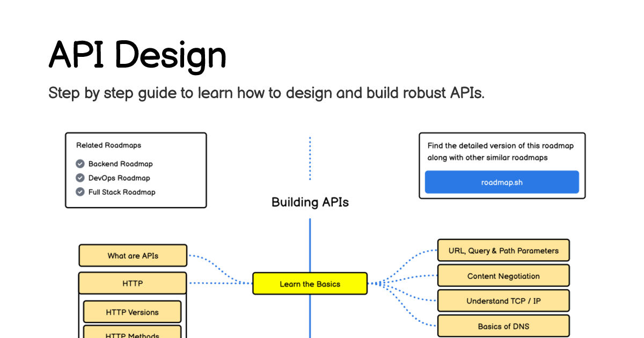Select the HTTP Versions subtopic node
This screenshot has height=338, width=644.
132,311
